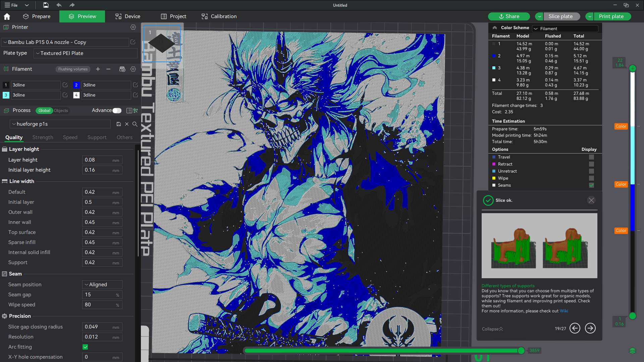Click the home icon
The width and height of the screenshot is (644, 362).
pyautogui.click(x=7, y=16)
